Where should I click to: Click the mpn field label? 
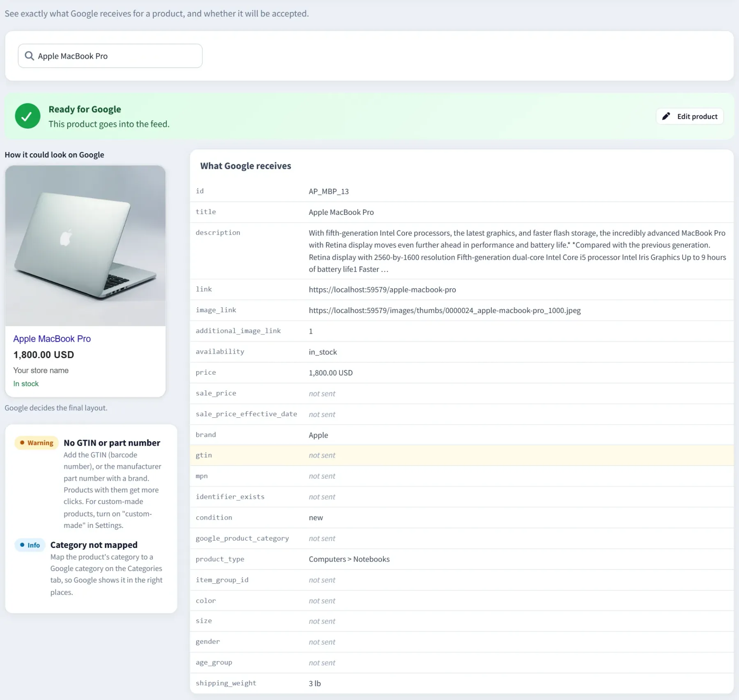(x=202, y=476)
